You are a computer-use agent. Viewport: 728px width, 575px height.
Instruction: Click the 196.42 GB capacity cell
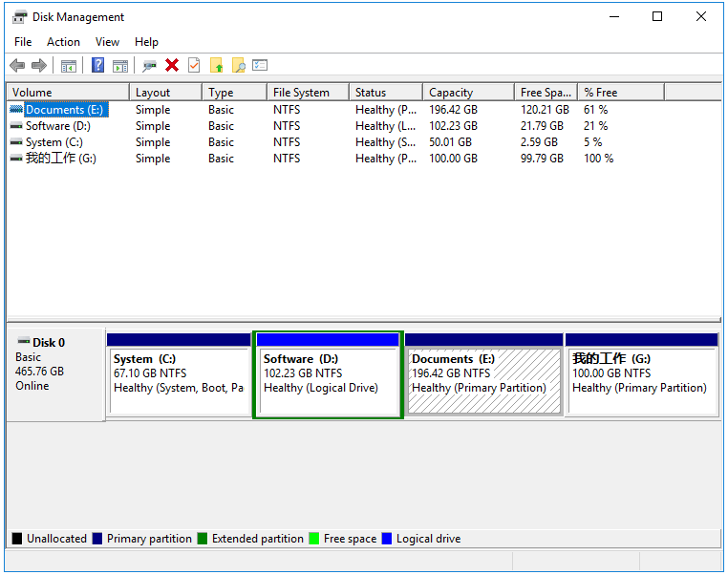[453, 110]
